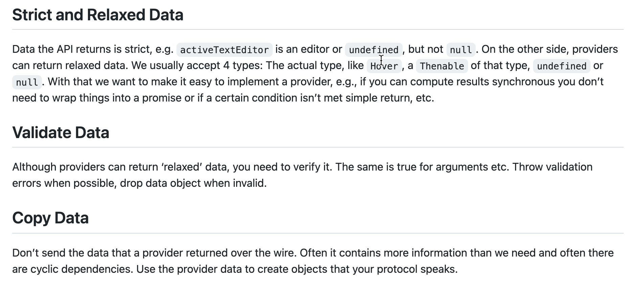The image size is (644, 287).
Task: Click the null code before "With that we want"
Action: (27, 82)
